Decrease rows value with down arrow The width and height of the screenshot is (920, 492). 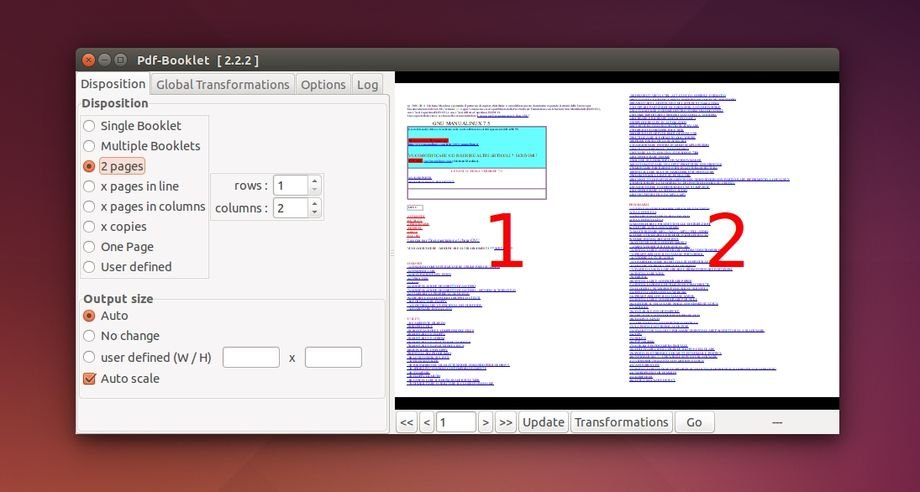pos(314,190)
